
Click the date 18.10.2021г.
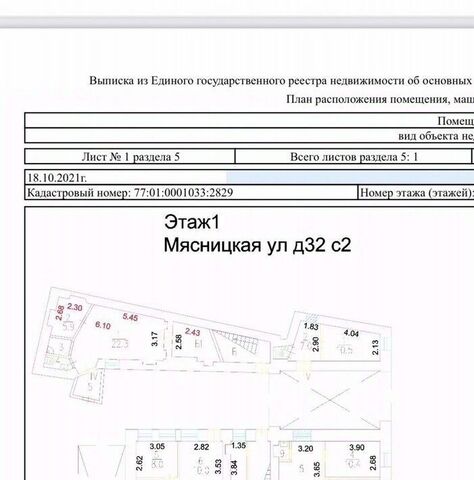[57, 178]
